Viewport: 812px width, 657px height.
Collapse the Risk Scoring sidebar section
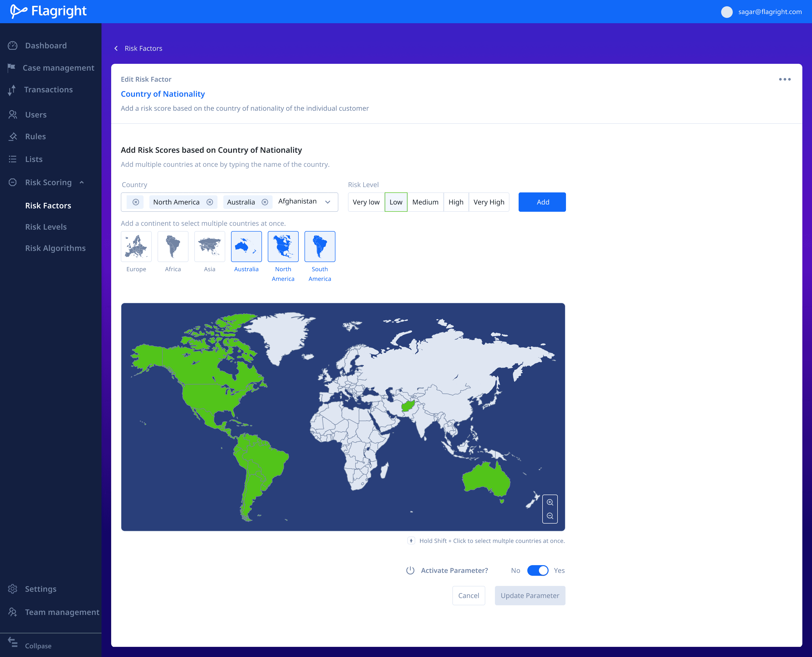(82, 182)
